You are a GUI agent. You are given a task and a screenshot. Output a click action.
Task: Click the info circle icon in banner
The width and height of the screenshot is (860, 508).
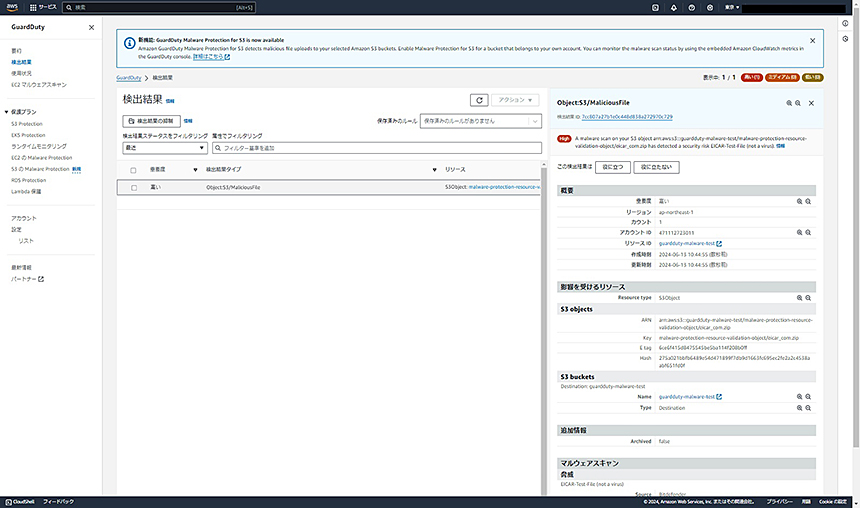[129, 43]
